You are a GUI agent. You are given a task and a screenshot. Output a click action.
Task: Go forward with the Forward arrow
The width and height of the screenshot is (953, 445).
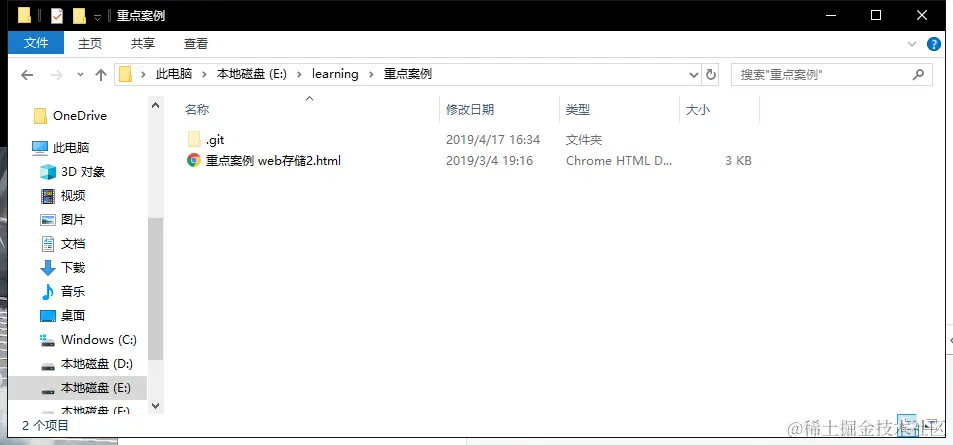[x=57, y=75]
